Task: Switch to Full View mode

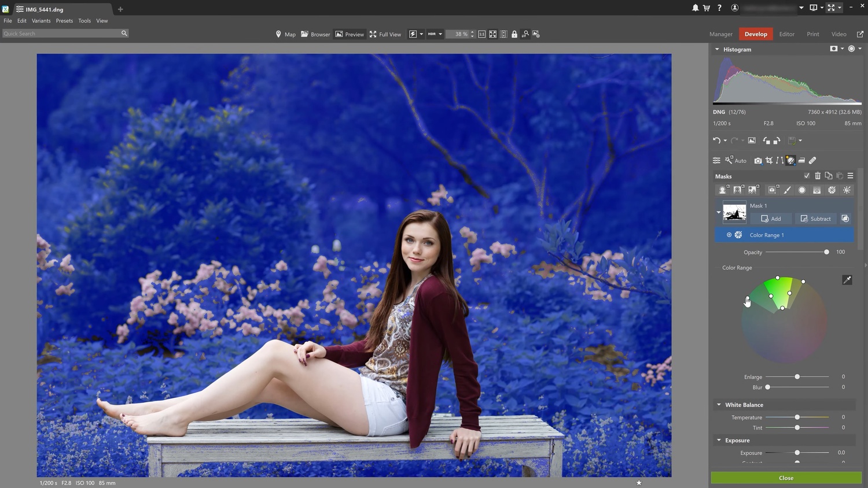Action: coord(385,34)
